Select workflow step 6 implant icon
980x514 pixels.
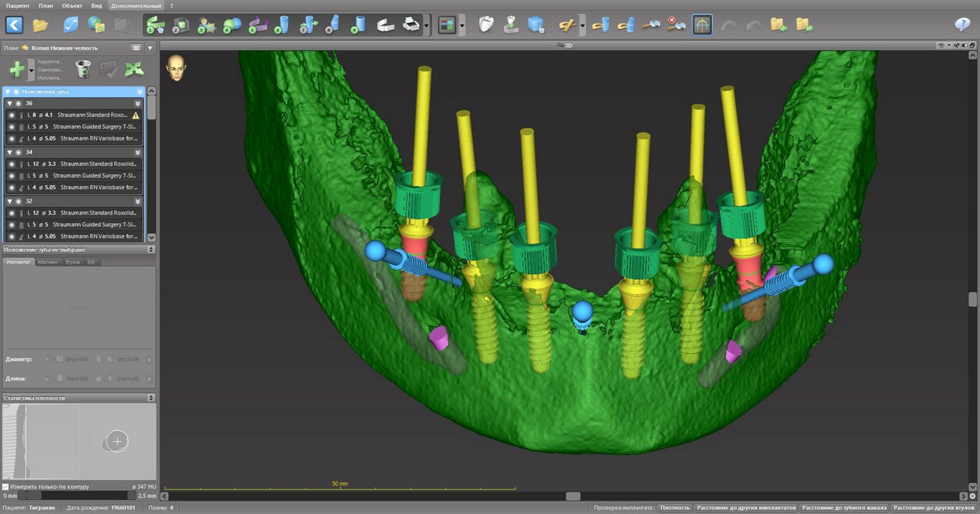[x=282, y=26]
